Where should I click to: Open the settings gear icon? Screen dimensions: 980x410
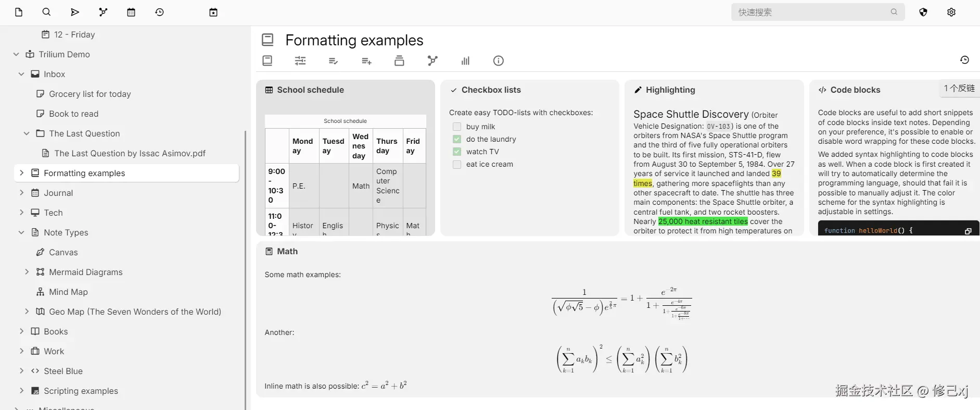click(951, 12)
